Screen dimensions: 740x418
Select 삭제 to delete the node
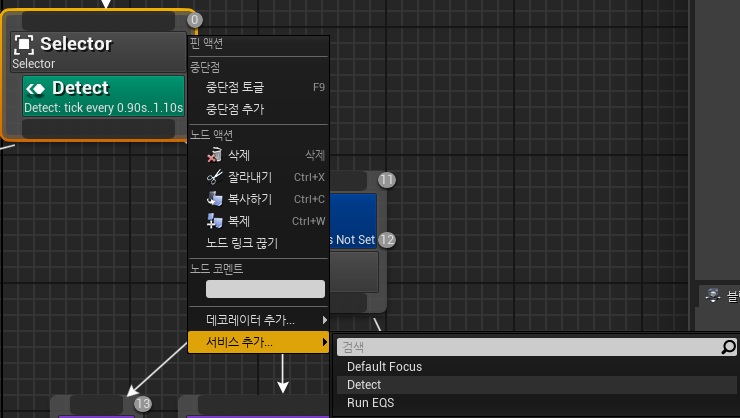(x=258, y=155)
